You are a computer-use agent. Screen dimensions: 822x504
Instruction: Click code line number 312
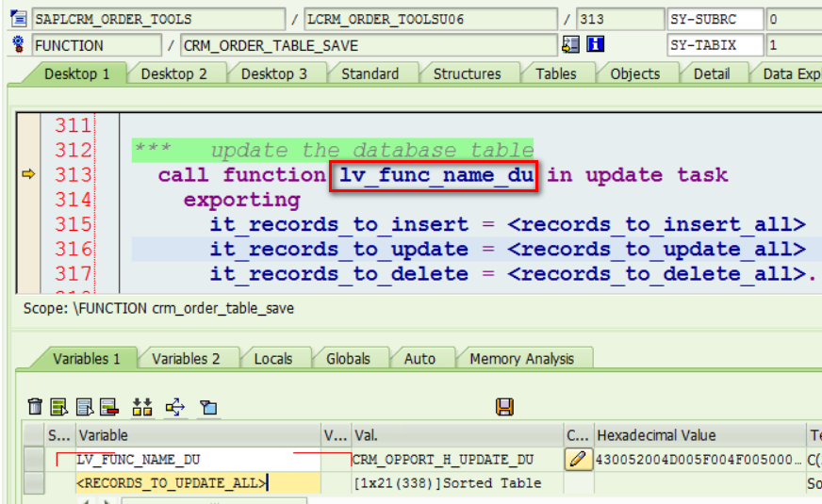pyautogui.click(x=74, y=151)
